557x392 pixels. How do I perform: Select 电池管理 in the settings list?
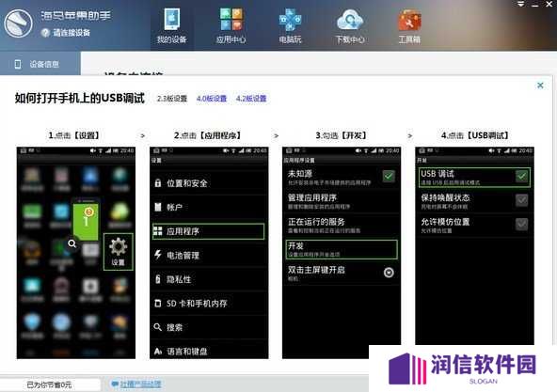coord(209,255)
